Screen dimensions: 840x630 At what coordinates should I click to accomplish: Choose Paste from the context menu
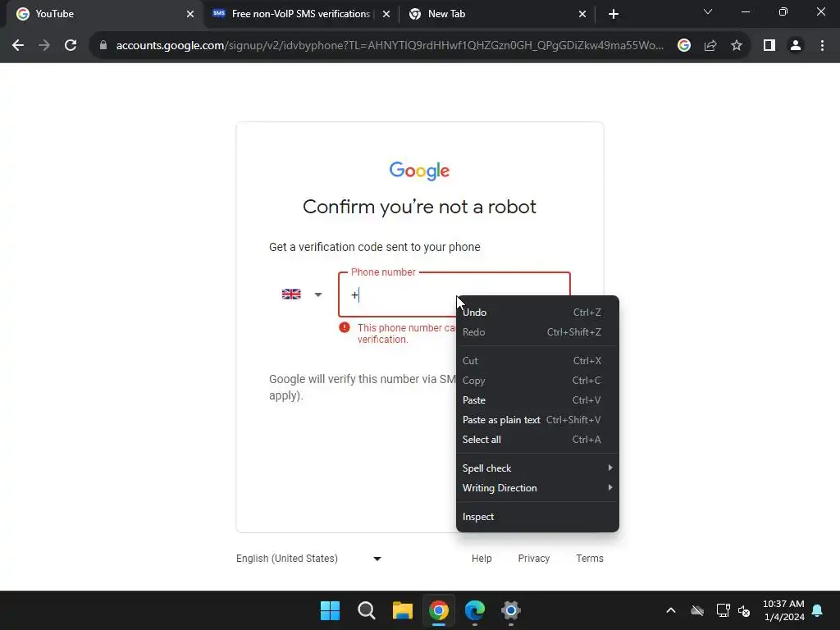pyautogui.click(x=537, y=400)
